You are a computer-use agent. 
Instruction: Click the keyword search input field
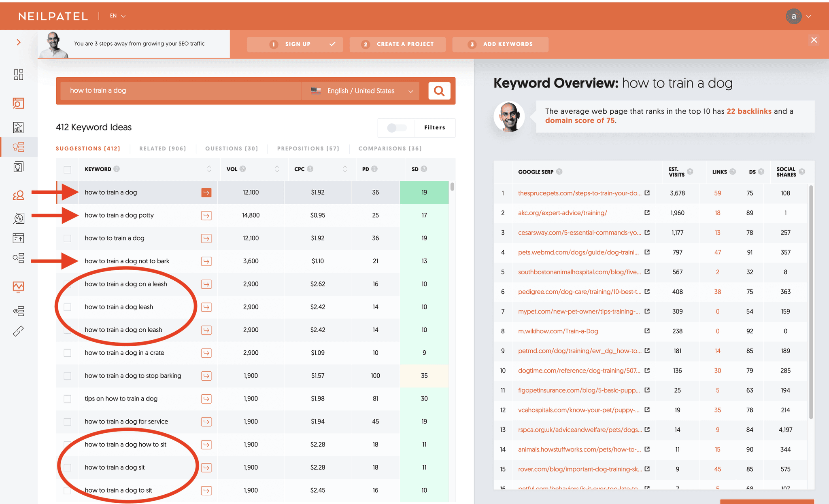(x=180, y=91)
